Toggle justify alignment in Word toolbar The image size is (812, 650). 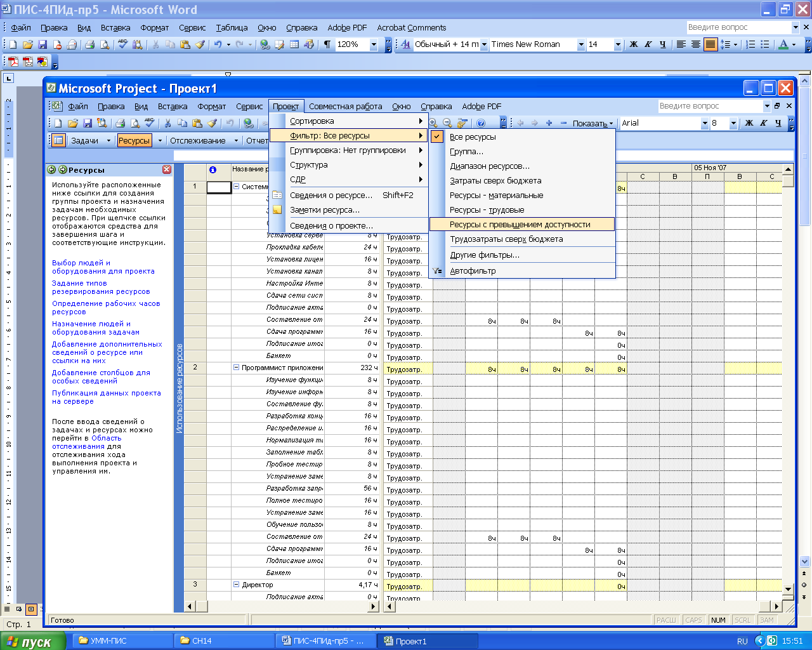point(710,44)
